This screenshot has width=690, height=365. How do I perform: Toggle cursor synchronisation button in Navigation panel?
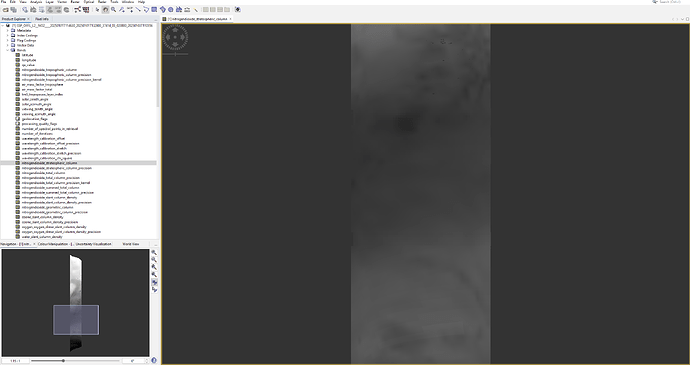[x=154, y=290]
